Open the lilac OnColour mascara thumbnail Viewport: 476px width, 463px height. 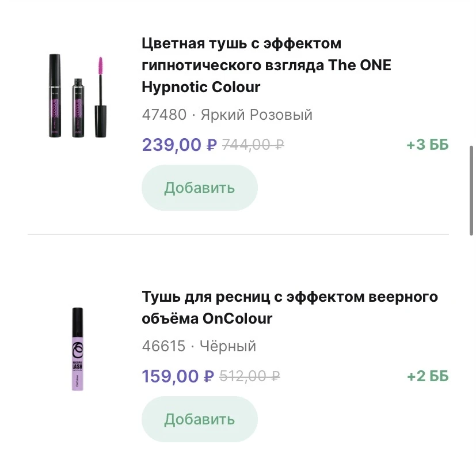77,350
